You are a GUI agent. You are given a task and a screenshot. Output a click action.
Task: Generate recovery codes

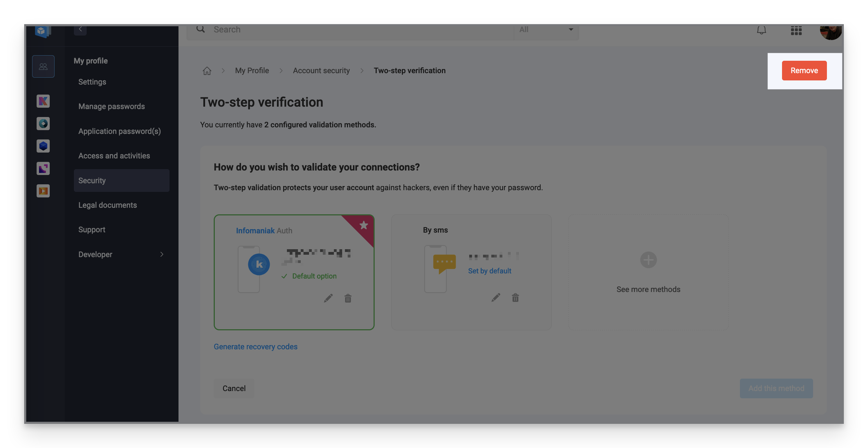click(x=255, y=346)
